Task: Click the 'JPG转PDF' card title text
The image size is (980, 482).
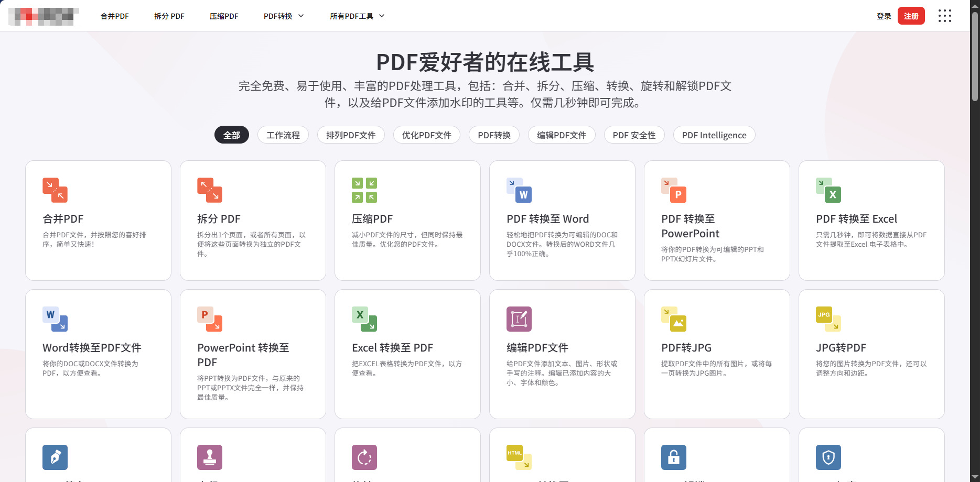Action: (x=841, y=348)
